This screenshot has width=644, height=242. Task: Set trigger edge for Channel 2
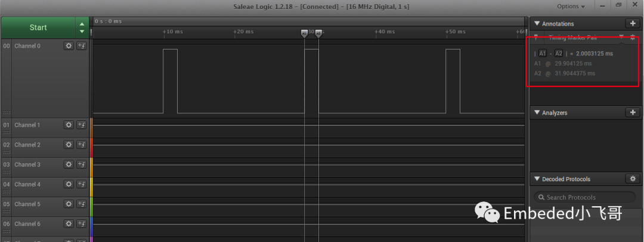click(x=82, y=145)
